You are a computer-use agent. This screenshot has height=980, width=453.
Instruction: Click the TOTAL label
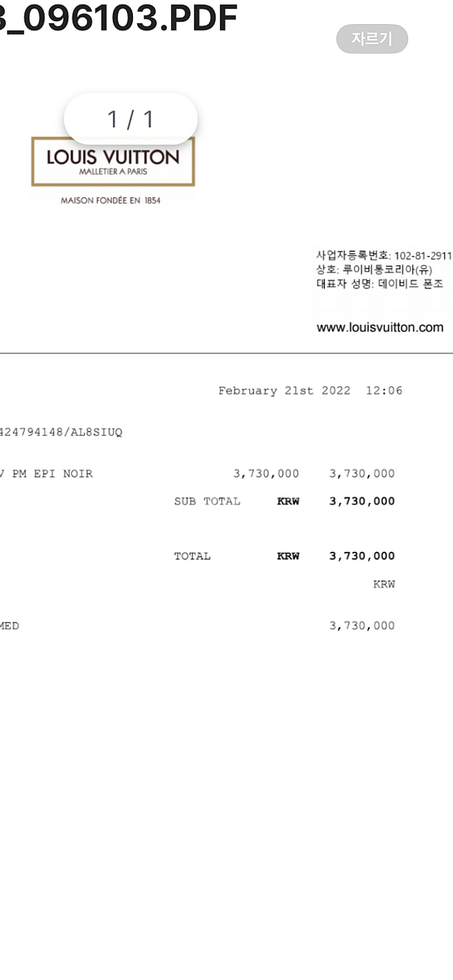tap(193, 556)
